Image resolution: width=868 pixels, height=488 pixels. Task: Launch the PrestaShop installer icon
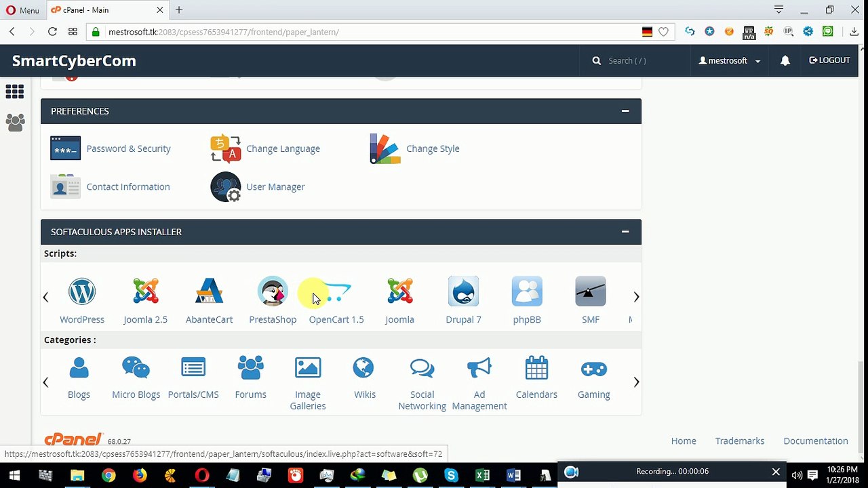coord(273,291)
